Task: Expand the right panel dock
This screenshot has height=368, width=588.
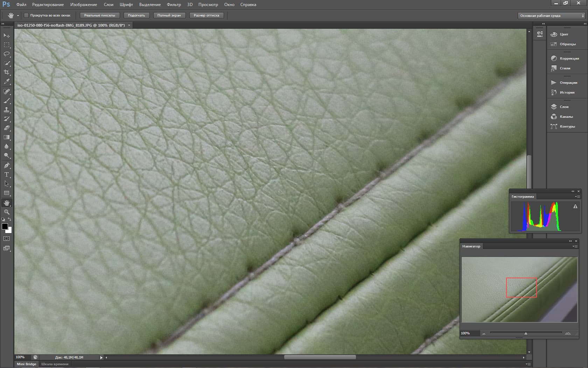Action: point(585,23)
